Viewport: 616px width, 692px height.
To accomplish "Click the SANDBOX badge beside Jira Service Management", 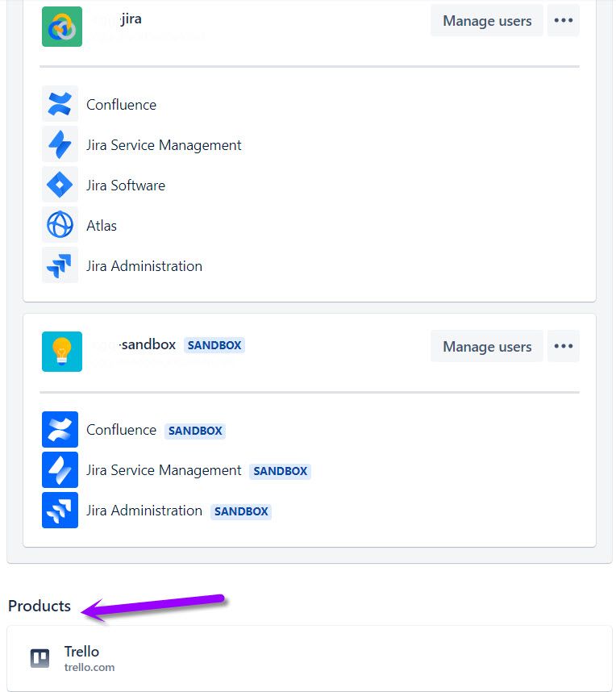I will coord(281,471).
